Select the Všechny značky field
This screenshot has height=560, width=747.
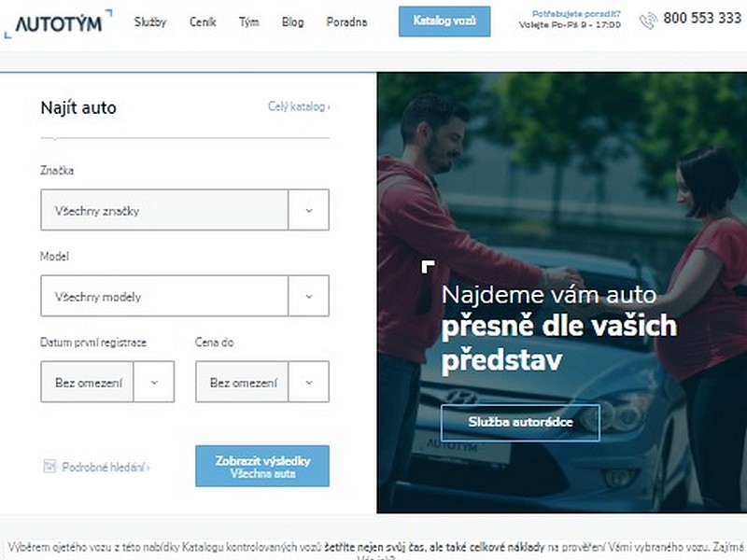coord(164,210)
